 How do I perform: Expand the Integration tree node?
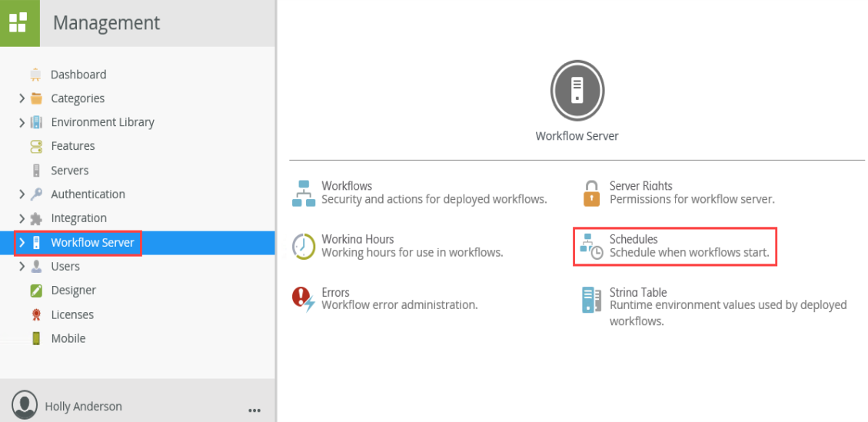coord(22,218)
